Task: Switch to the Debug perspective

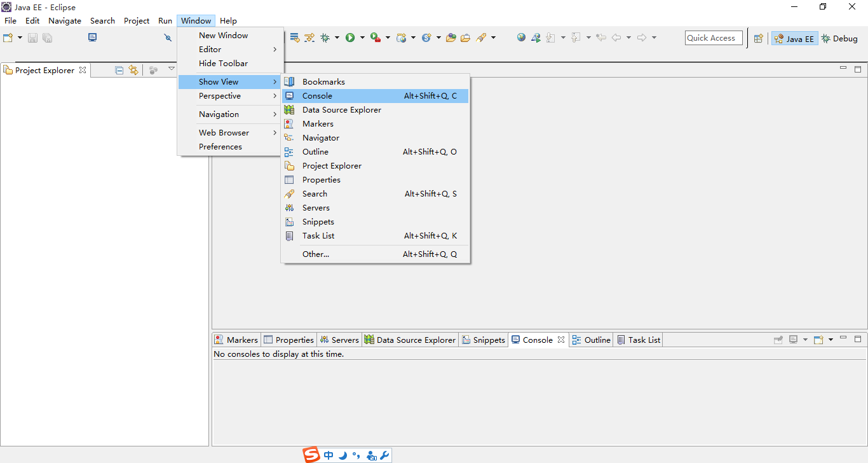Action: pos(839,39)
